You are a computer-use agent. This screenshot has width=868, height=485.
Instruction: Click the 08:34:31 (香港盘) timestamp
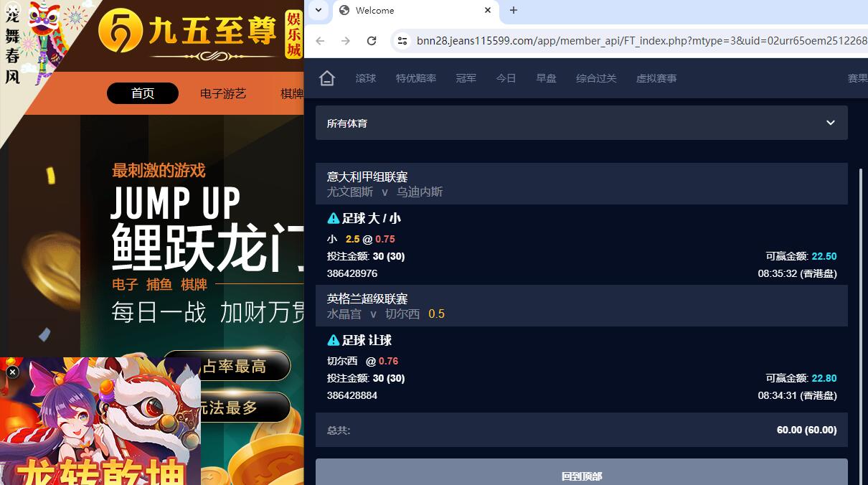click(x=798, y=395)
